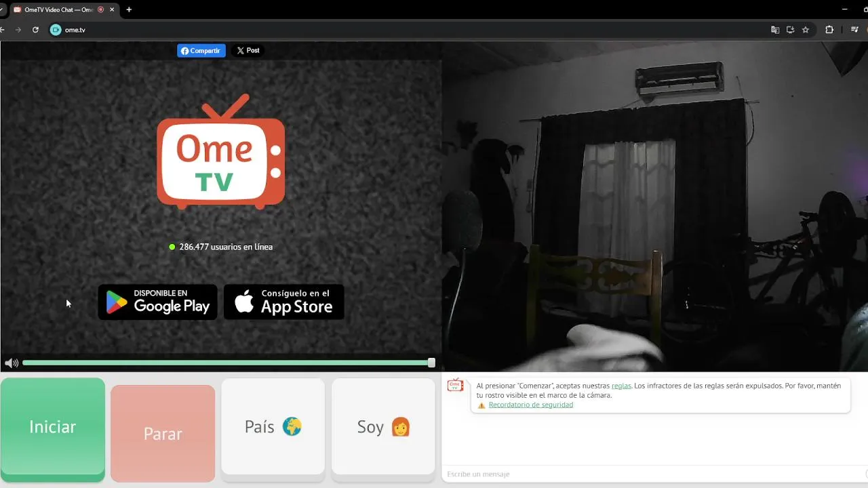
Task: Close the OmeTV Video Chat tab
Action: tap(112, 9)
